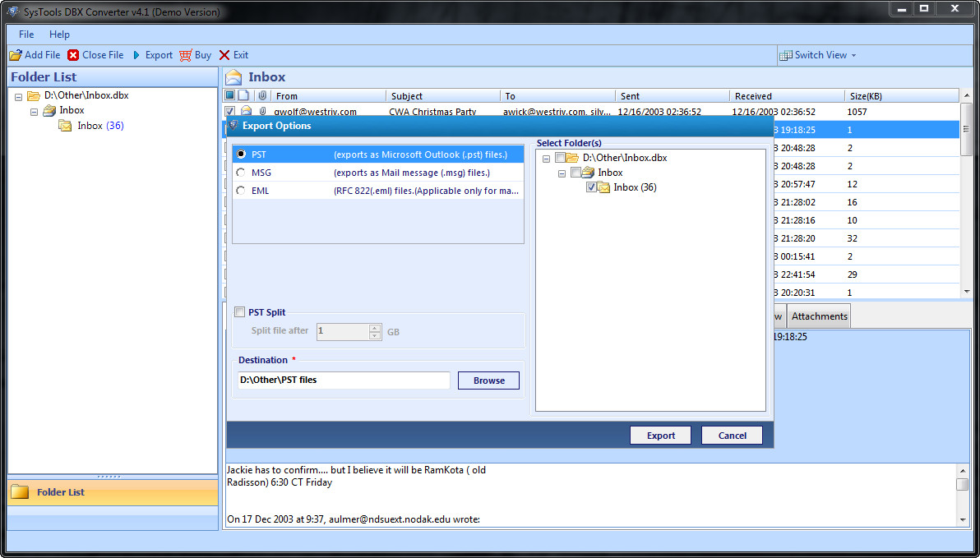Click the mail list scrollbar up arrow
980x558 pixels.
pyautogui.click(x=966, y=95)
